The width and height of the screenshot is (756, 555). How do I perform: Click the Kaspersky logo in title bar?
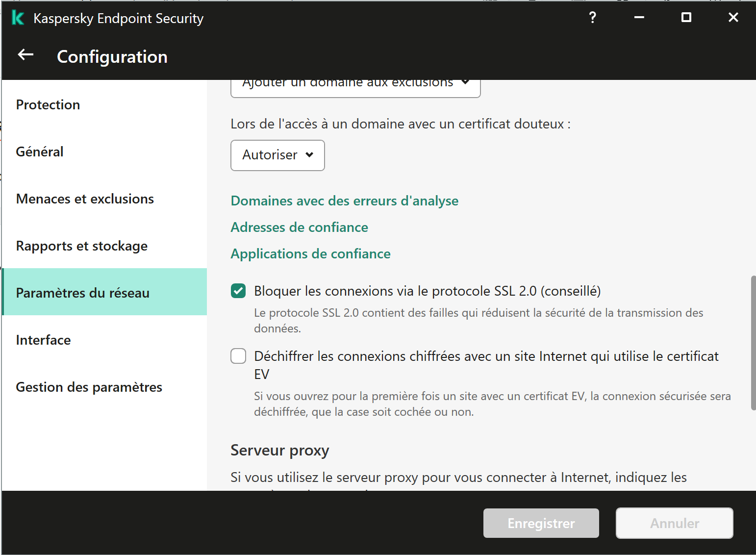[x=18, y=18]
